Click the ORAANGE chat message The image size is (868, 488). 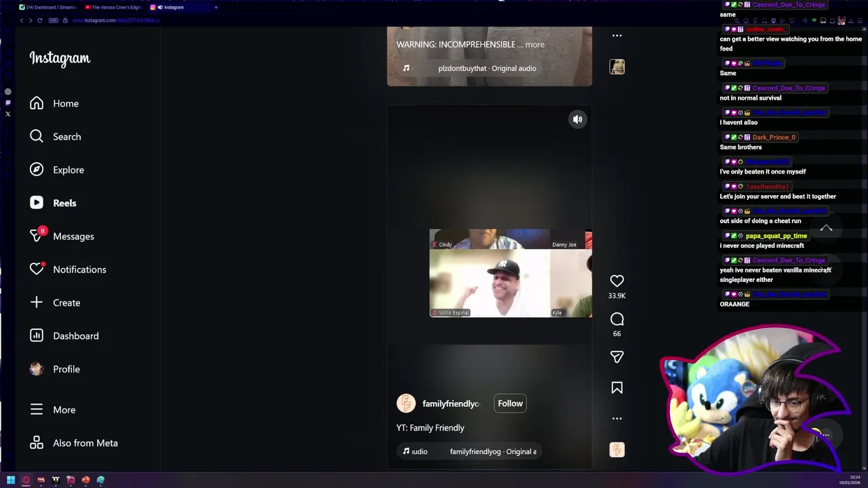734,304
